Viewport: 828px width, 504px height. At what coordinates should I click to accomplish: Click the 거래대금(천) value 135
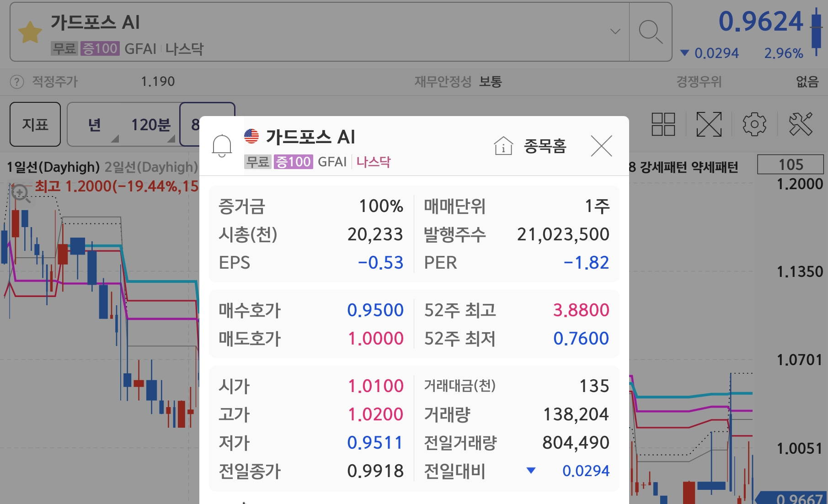(594, 386)
